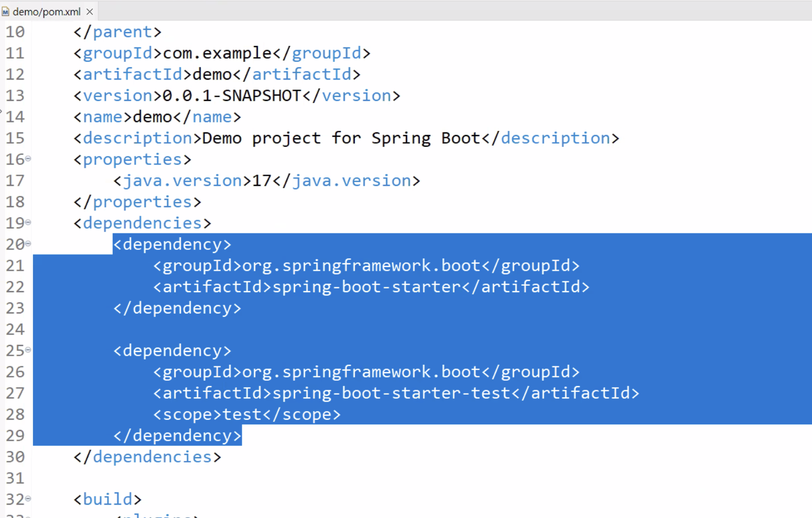The height and width of the screenshot is (518, 812).
Task: Click the demo artifactId value on line 12
Action: click(212, 74)
